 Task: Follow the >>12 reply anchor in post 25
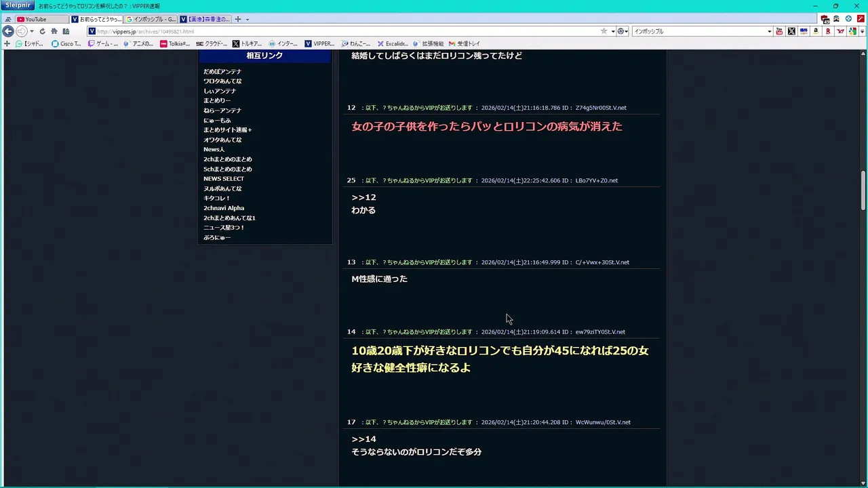point(363,197)
